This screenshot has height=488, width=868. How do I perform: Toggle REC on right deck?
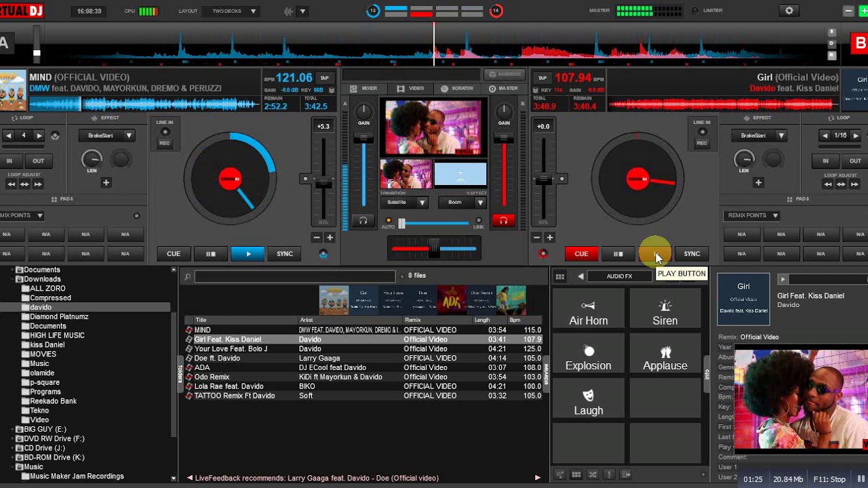coord(702,143)
